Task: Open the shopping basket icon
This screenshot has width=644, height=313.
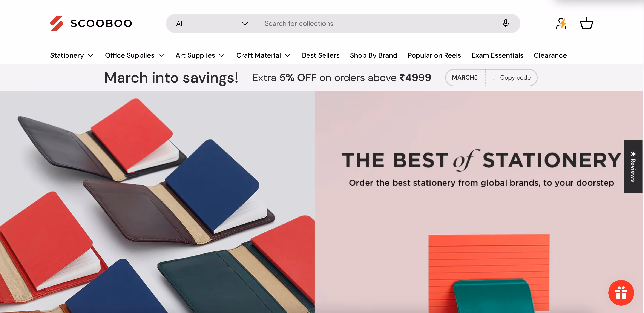Action: point(586,23)
